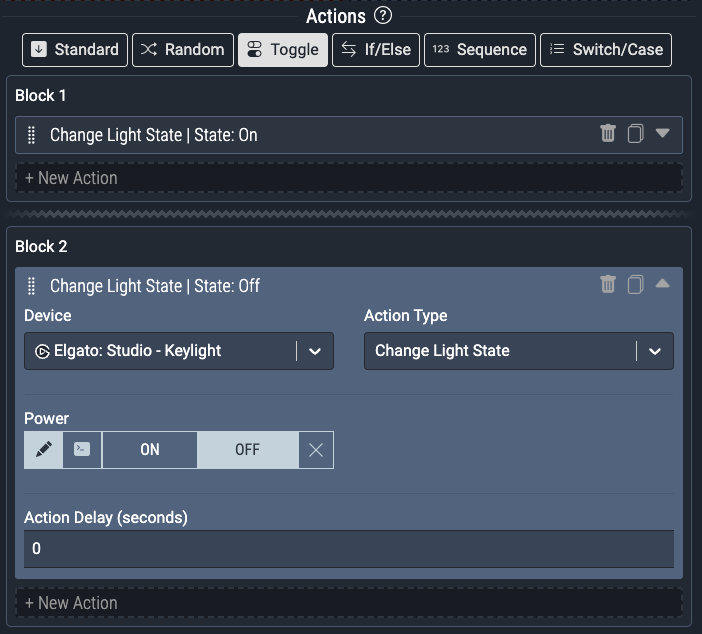This screenshot has height=634, width=702.
Task: Clear the Power selection with X
Action: click(x=316, y=450)
